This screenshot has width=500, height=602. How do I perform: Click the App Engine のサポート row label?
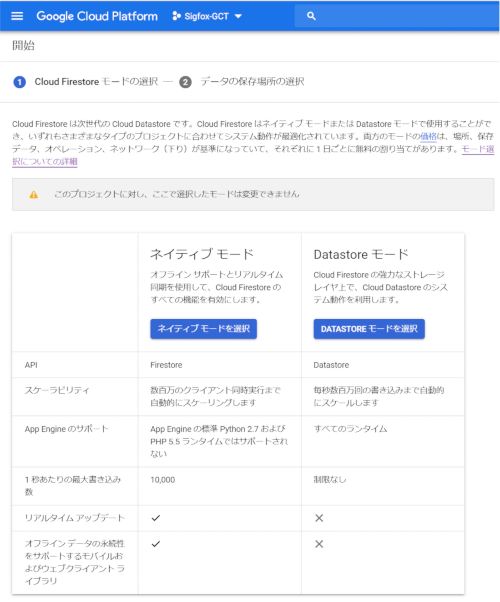click(x=66, y=429)
